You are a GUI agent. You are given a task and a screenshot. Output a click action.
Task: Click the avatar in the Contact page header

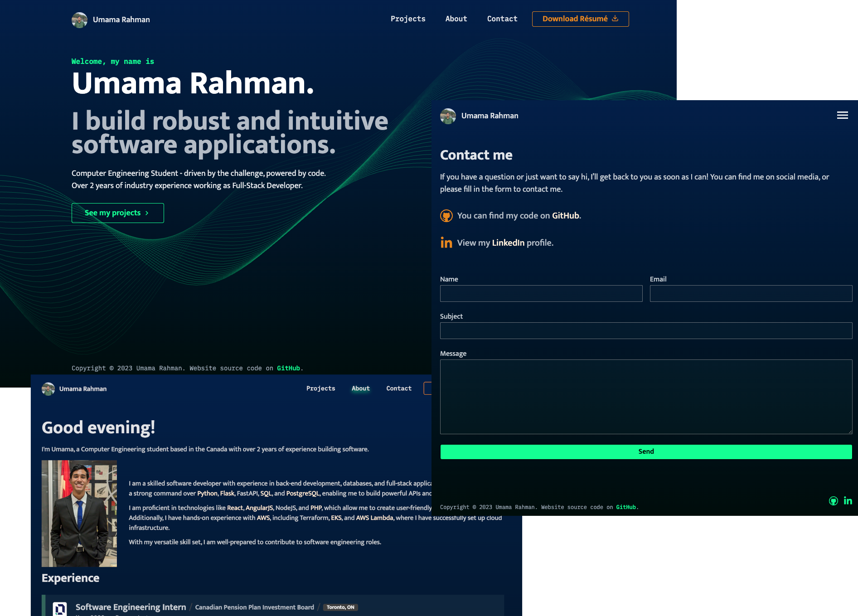point(448,116)
